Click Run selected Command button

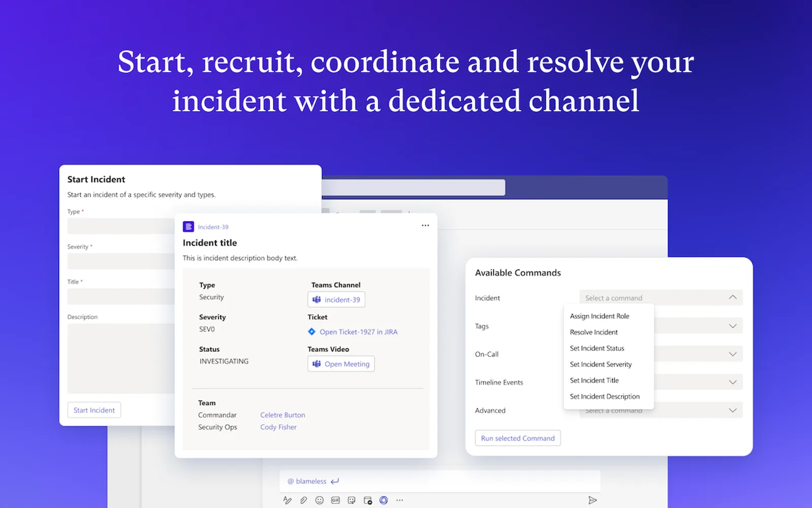518,438
